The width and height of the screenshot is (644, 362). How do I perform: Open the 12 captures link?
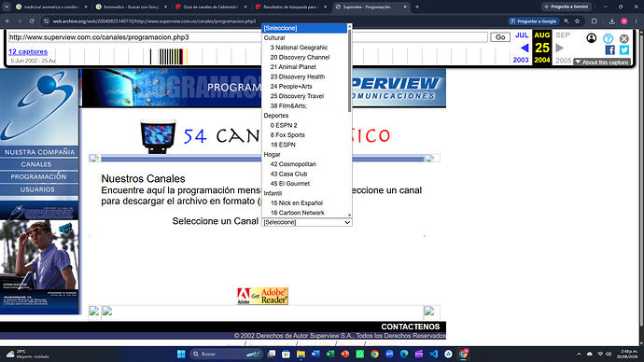click(28, 51)
